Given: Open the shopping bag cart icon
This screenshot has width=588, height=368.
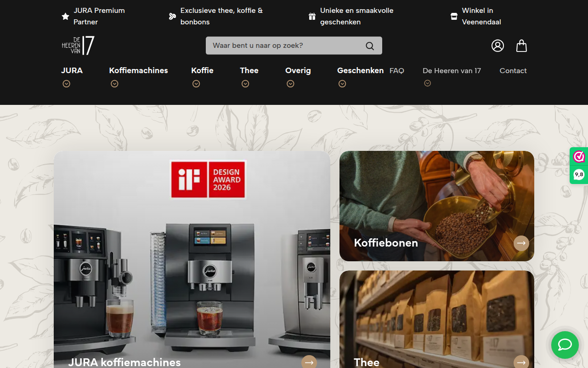Looking at the screenshot, I should click(521, 46).
